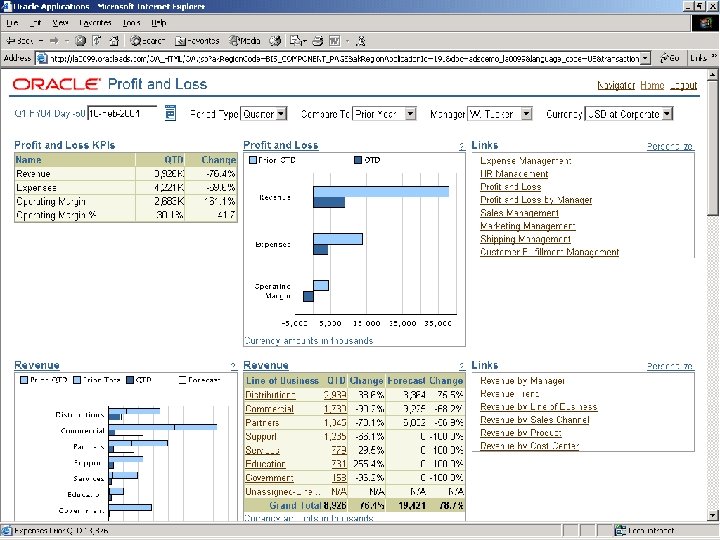Click the Local intranet status bar zone

(644, 531)
